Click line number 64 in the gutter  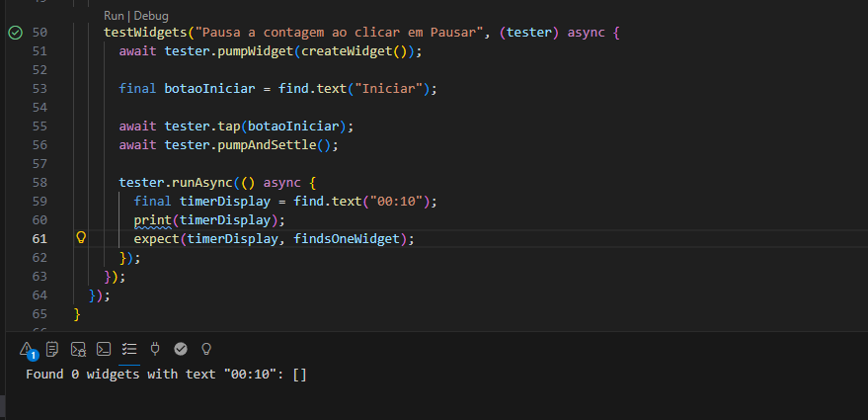tap(39, 294)
